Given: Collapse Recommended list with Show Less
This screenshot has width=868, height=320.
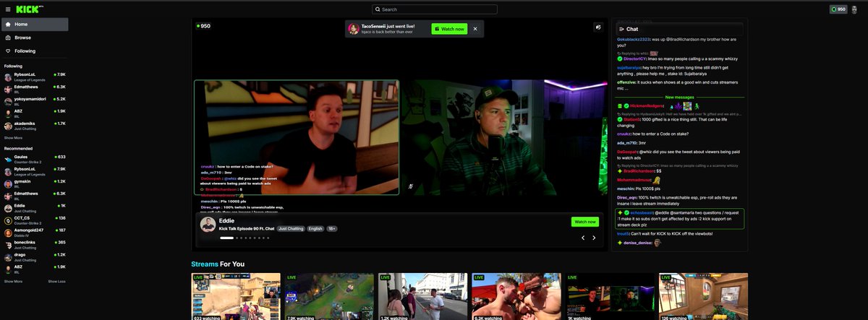Looking at the screenshot, I should (57, 281).
